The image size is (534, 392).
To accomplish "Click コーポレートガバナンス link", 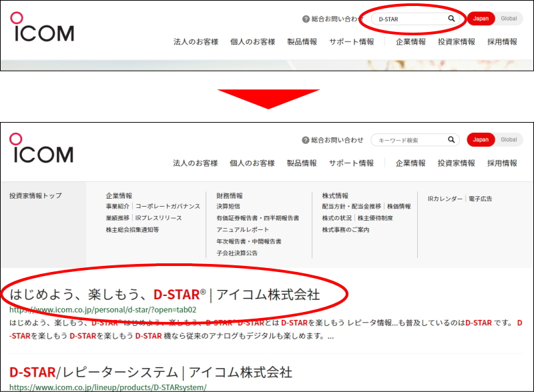I will 168,206.
